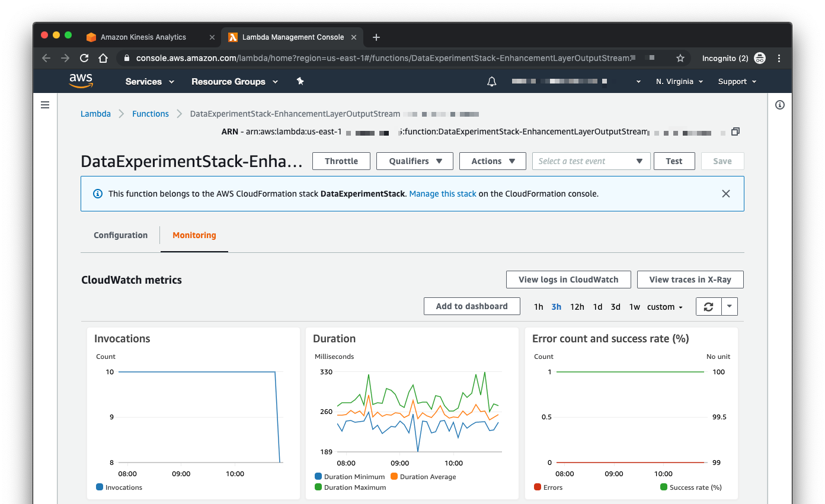Screen dimensions: 825x504
Task: Click Add to dashboard button
Action: [x=472, y=306]
